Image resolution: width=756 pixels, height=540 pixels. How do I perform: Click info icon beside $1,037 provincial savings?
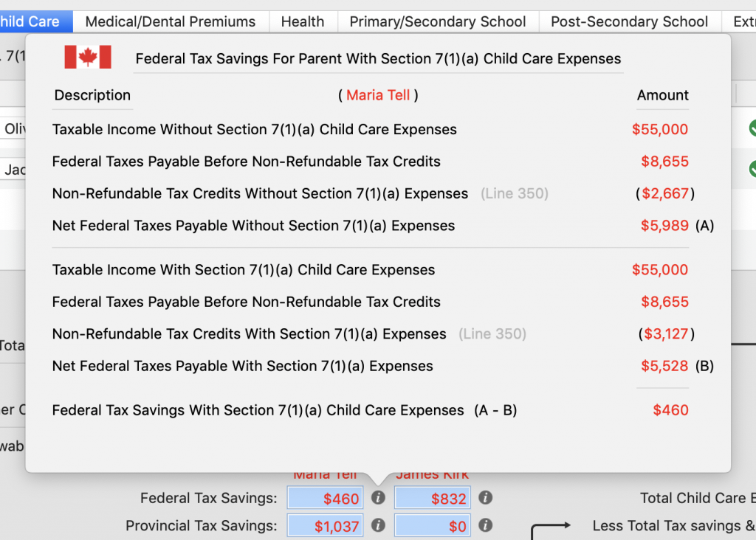coord(378,525)
